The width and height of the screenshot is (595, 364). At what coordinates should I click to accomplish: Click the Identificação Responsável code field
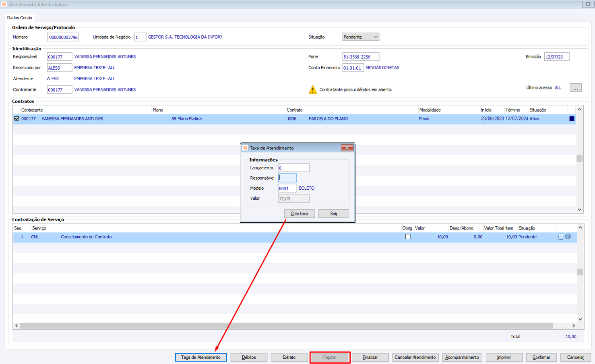click(x=60, y=57)
